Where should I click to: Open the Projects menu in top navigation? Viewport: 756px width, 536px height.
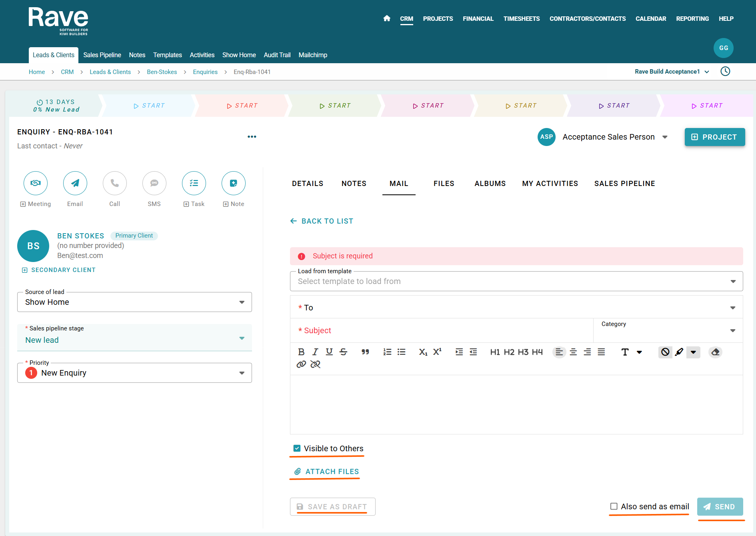438,19
